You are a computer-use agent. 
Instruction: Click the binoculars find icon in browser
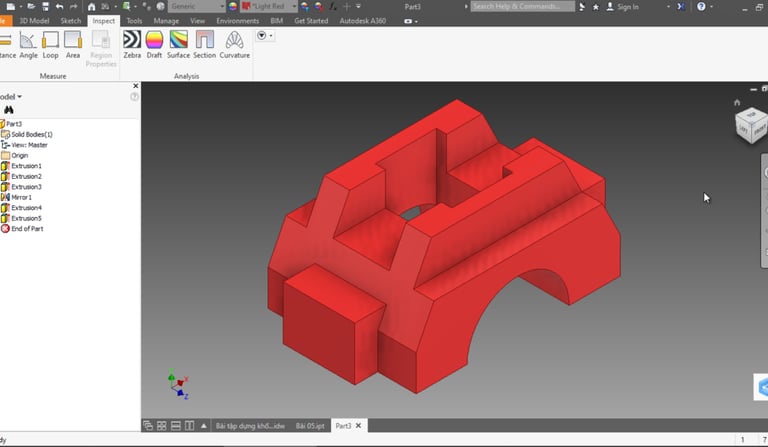click(x=8, y=110)
